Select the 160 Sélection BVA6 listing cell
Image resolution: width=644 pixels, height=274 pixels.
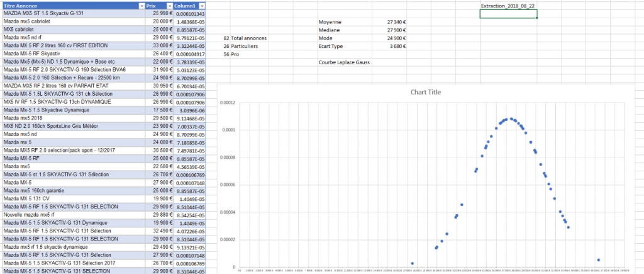pos(74,70)
